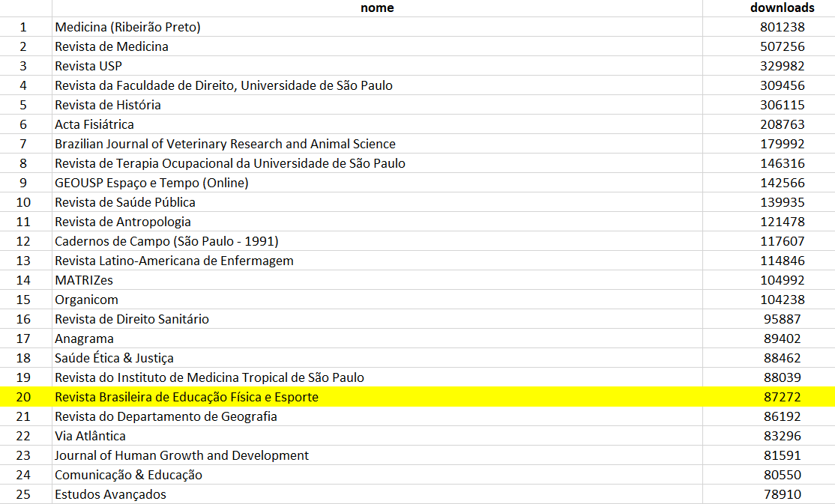Click the downloads value 104992
This screenshot has width=835, height=504.
782,280
